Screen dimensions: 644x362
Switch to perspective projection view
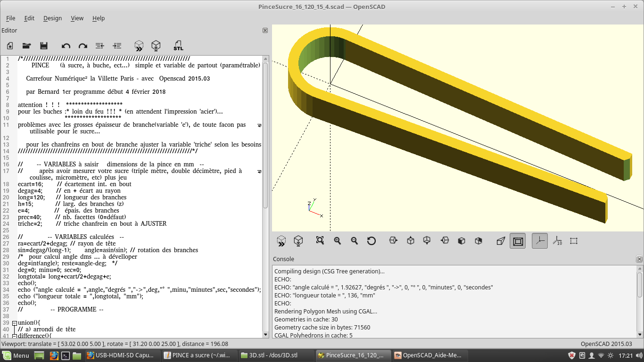[x=501, y=241]
